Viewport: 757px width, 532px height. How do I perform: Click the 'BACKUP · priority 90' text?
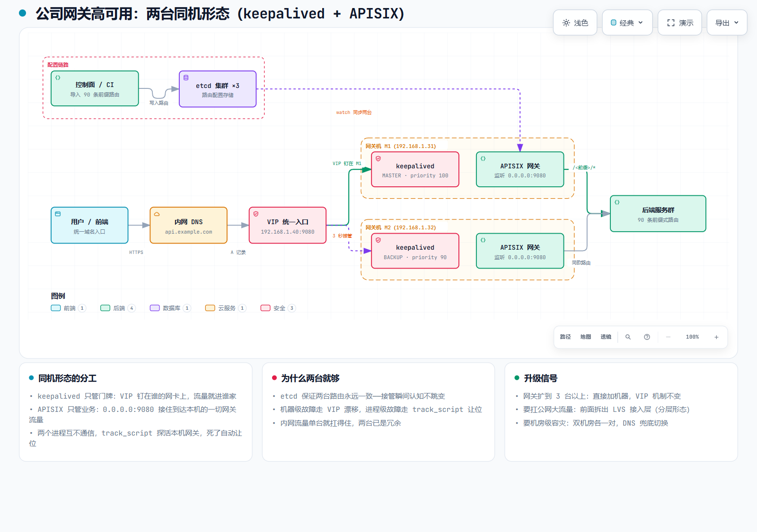pyautogui.click(x=415, y=257)
